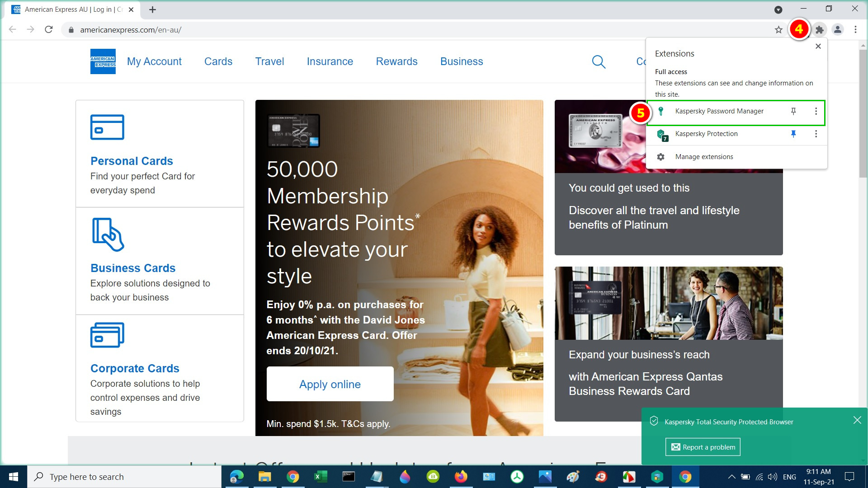868x488 pixels.
Task: Open the My Account menu
Action: click(x=154, y=61)
